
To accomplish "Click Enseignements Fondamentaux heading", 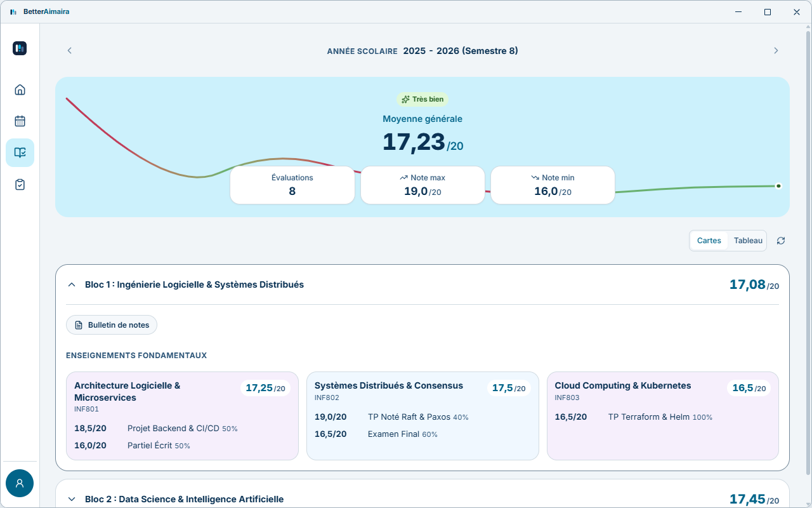I will coord(136,356).
